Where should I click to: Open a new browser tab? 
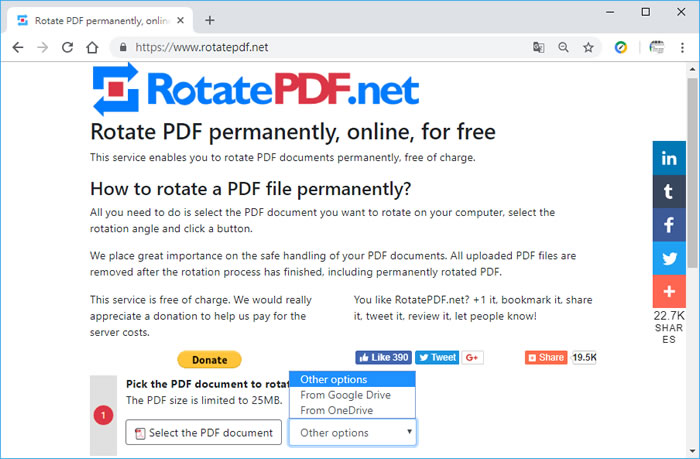(210, 20)
